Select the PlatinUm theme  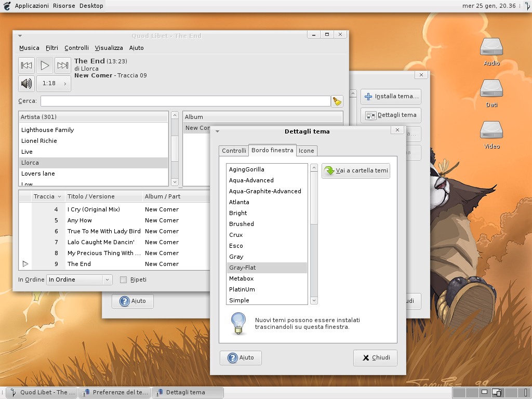pyautogui.click(x=267, y=289)
